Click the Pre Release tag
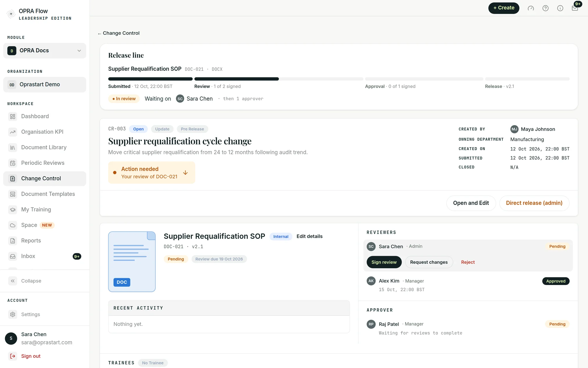 (192, 129)
